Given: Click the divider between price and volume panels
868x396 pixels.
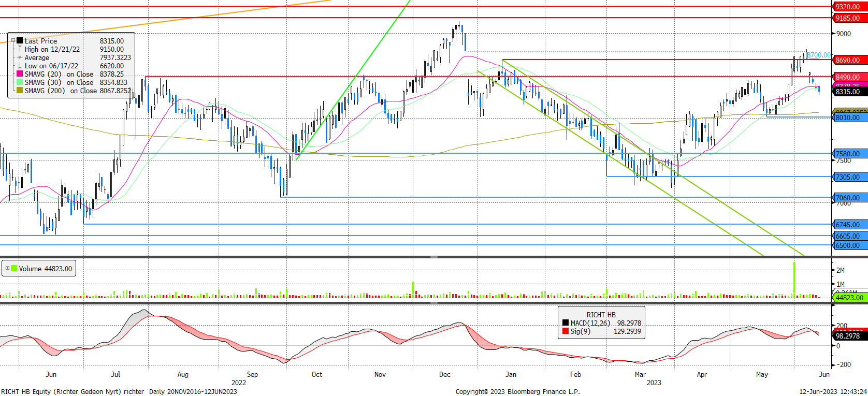Looking at the screenshot, I should coord(434,257).
